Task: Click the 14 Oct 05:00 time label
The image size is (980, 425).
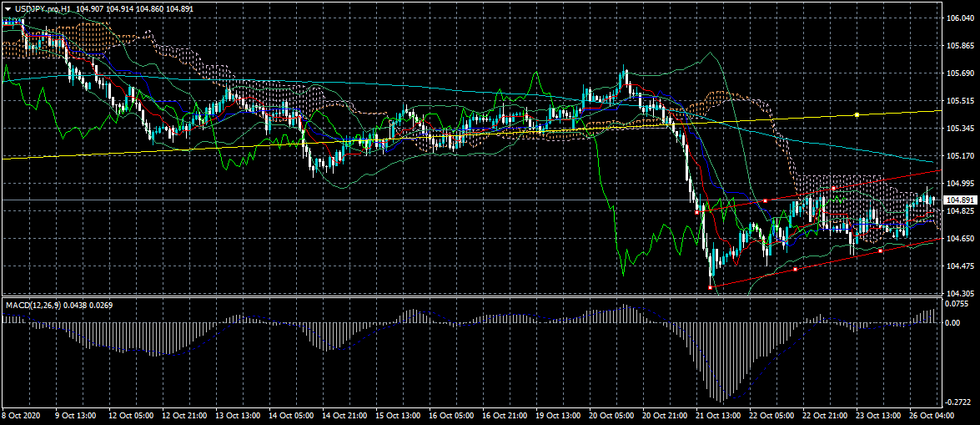Action: point(292,416)
